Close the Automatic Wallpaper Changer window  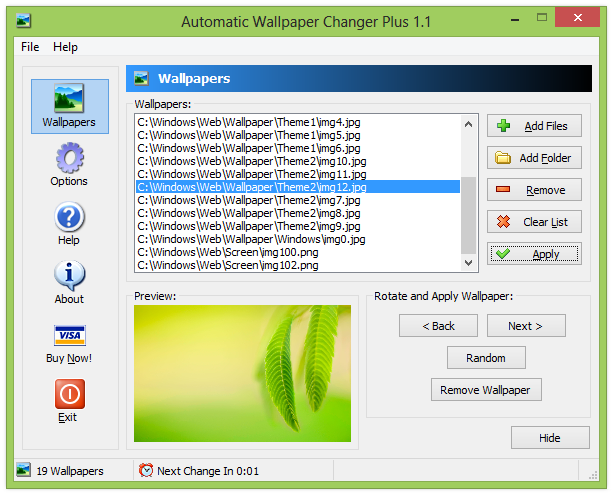coord(577,17)
